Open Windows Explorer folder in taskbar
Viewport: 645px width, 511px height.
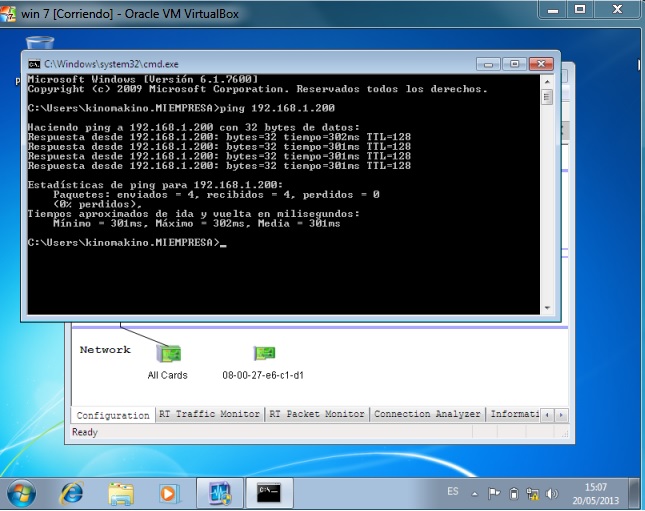pyautogui.click(x=121, y=494)
